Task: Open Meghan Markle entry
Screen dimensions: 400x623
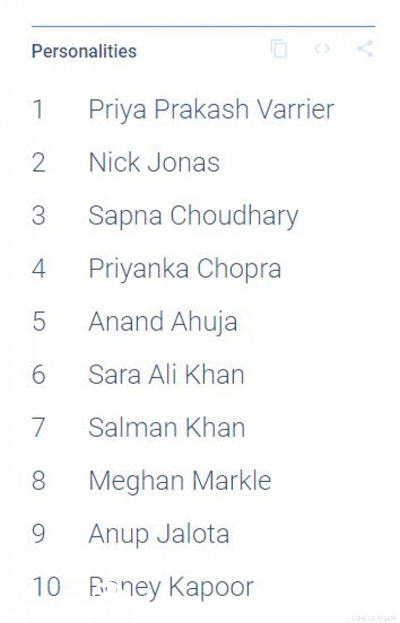Action: point(180,481)
